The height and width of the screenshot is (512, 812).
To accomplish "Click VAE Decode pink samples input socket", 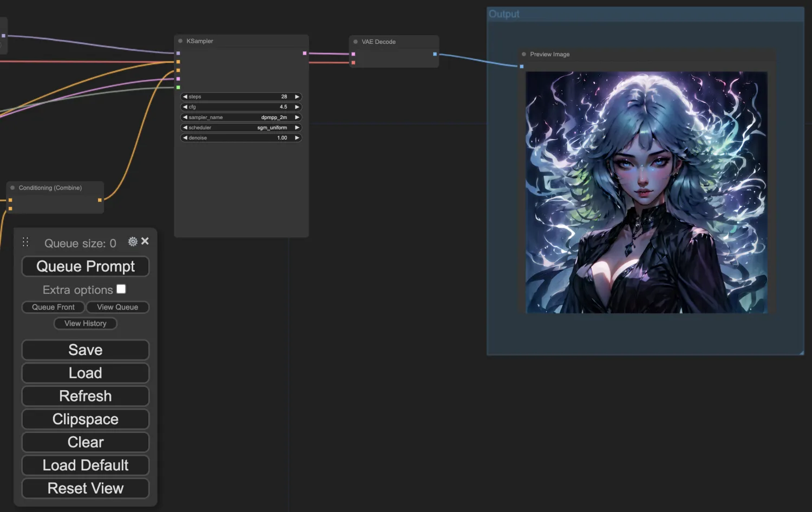I will click(x=353, y=54).
